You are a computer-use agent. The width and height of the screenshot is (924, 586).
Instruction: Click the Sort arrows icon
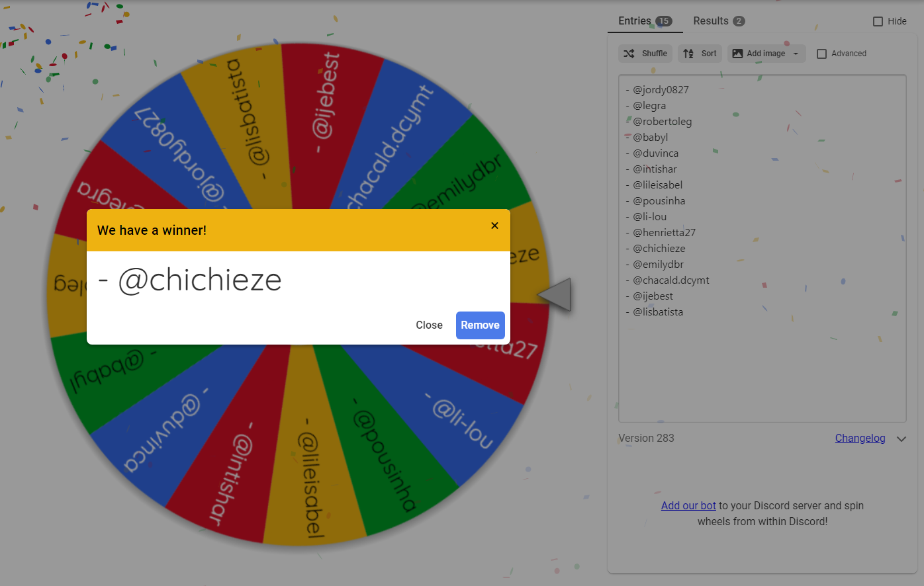(688, 54)
